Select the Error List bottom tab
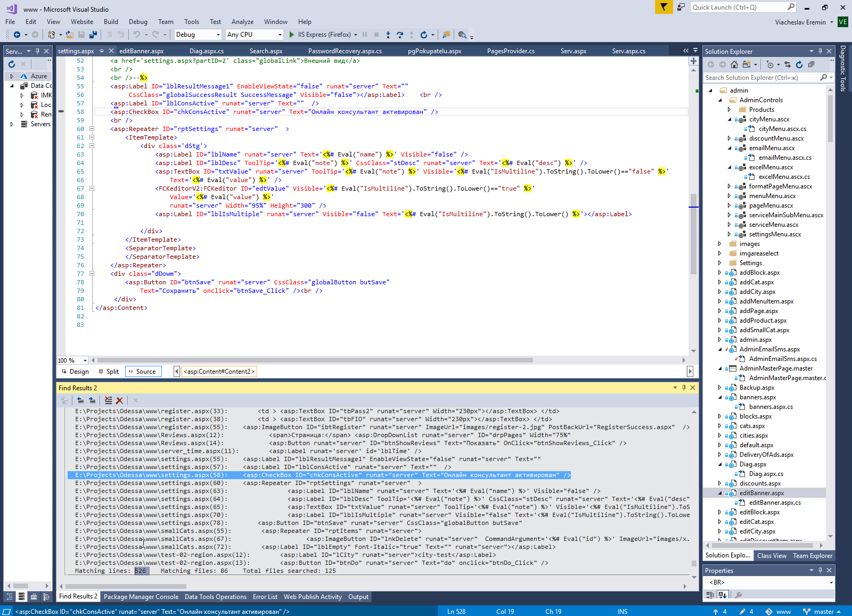 click(x=265, y=597)
